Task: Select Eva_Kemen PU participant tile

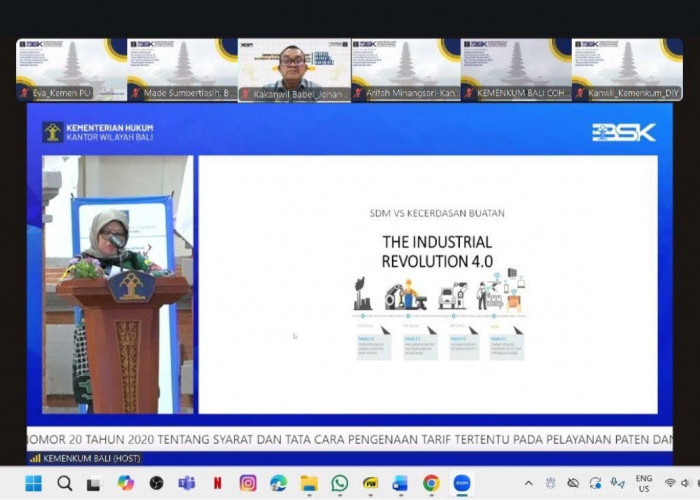Action: pos(71,69)
